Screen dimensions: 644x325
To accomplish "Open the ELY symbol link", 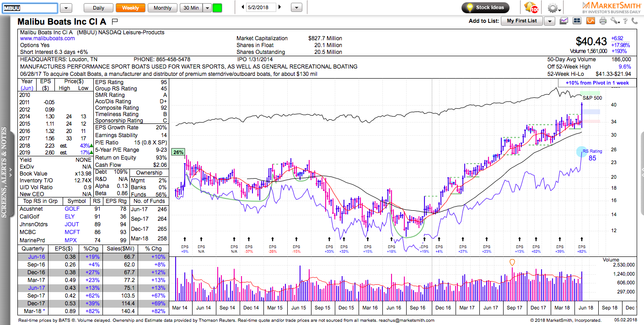I will point(70,217).
